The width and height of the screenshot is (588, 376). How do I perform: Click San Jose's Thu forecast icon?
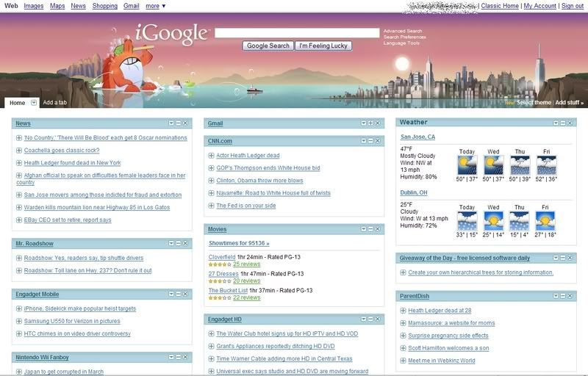pyautogui.click(x=520, y=165)
